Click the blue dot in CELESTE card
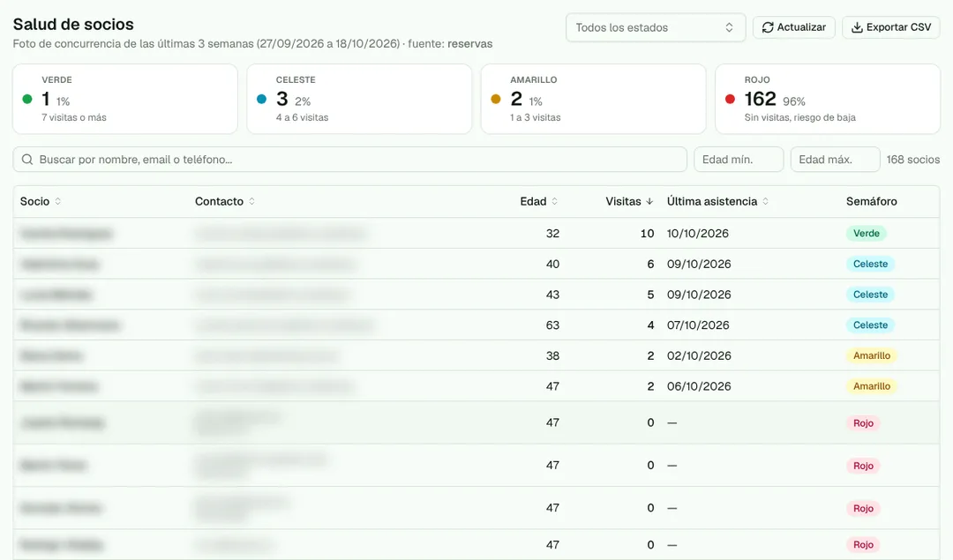953x560 pixels. (x=261, y=99)
